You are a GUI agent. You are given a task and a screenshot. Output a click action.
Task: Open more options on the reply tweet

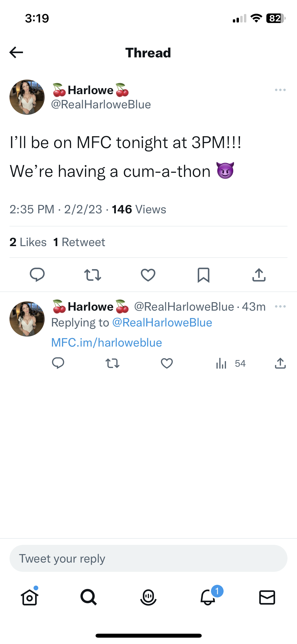pos(280,306)
